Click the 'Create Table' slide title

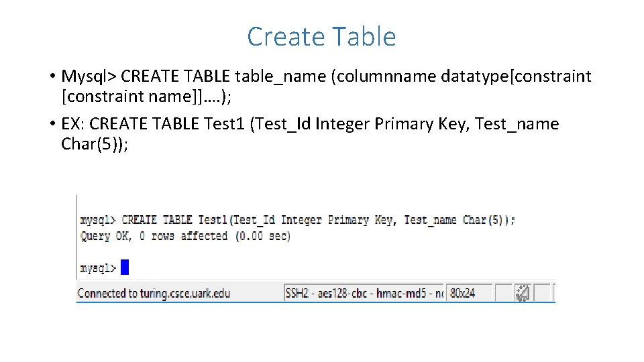tap(321, 36)
